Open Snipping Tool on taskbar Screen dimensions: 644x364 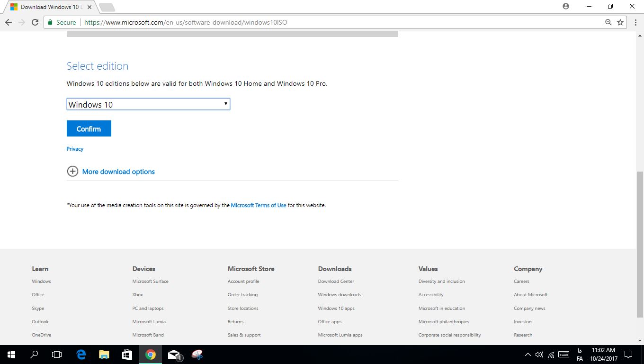click(197, 354)
